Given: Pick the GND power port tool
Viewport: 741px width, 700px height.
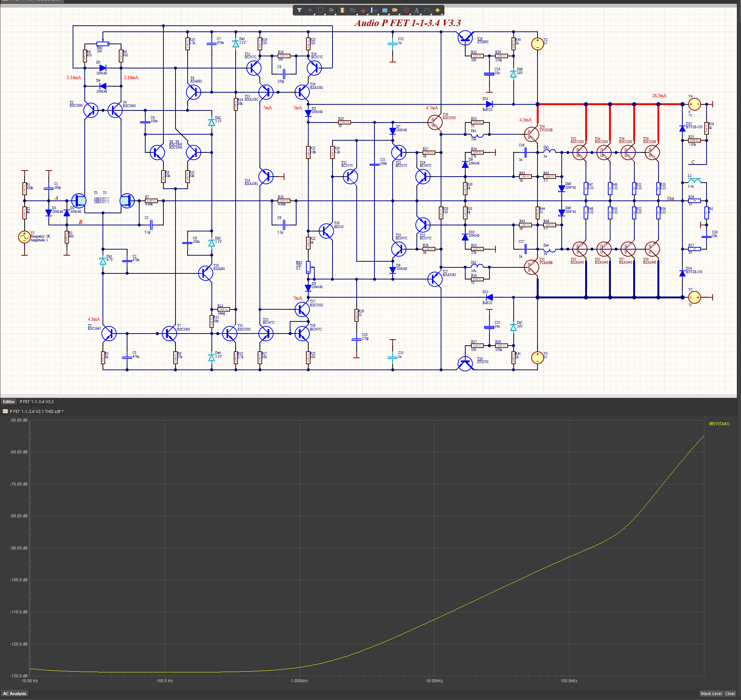Looking at the screenshot, I should pyautogui.click(x=363, y=10).
